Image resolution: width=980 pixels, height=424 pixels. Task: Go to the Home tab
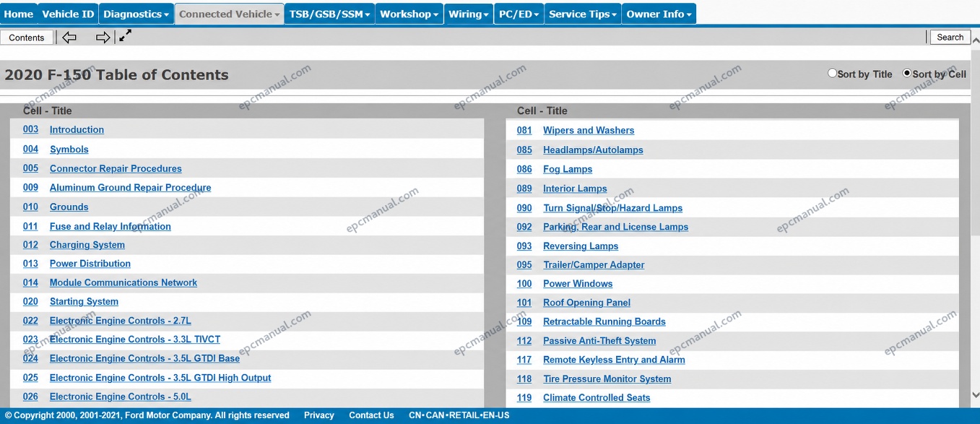click(18, 14)
